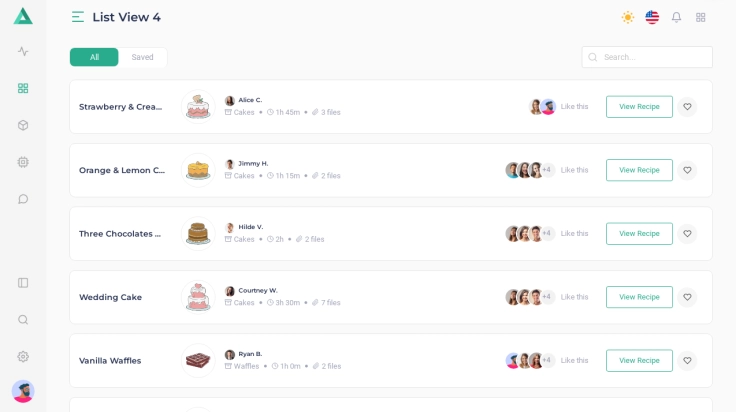Viewport: 736px width, 412px height.
Task: Open the cube elements icon in sidebar
Action: [x=23, y=125]
